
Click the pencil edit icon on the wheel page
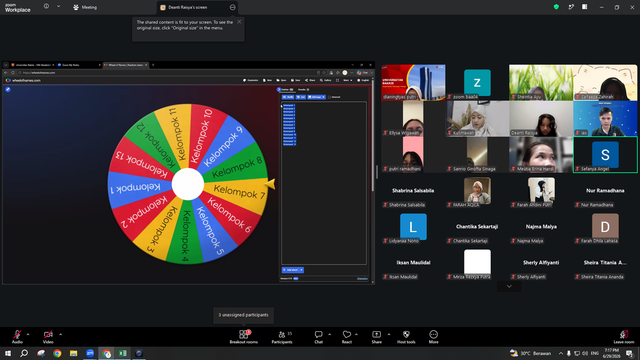pos(8,89)
